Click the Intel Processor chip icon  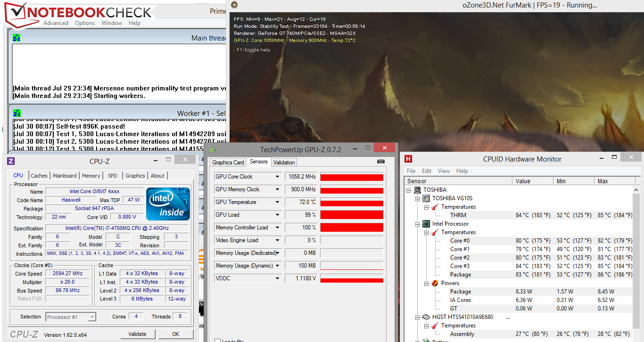426,224
